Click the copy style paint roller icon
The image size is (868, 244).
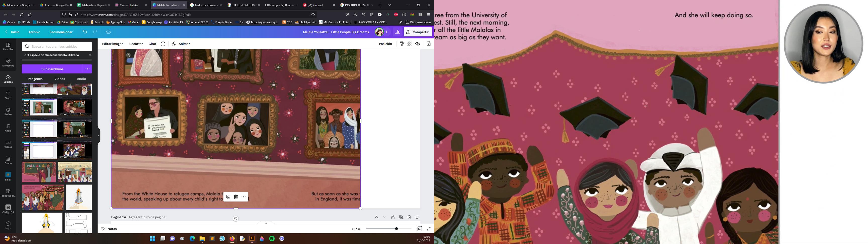pos(402,44)
